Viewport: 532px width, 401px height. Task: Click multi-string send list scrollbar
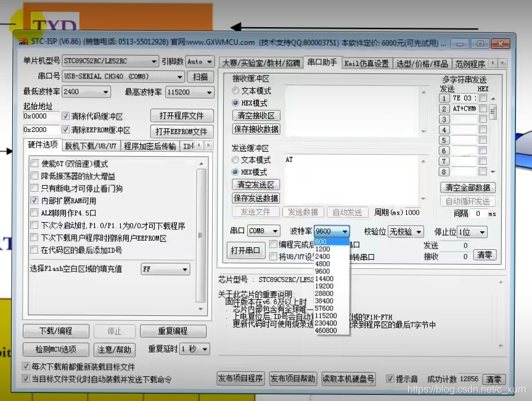pyautogui.click(x=493, y=135)
